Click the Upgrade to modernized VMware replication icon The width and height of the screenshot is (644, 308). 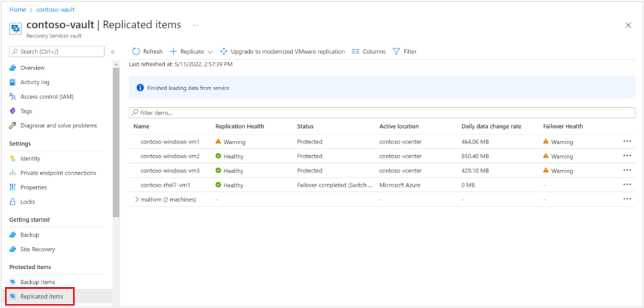click(x=224, y=52)
